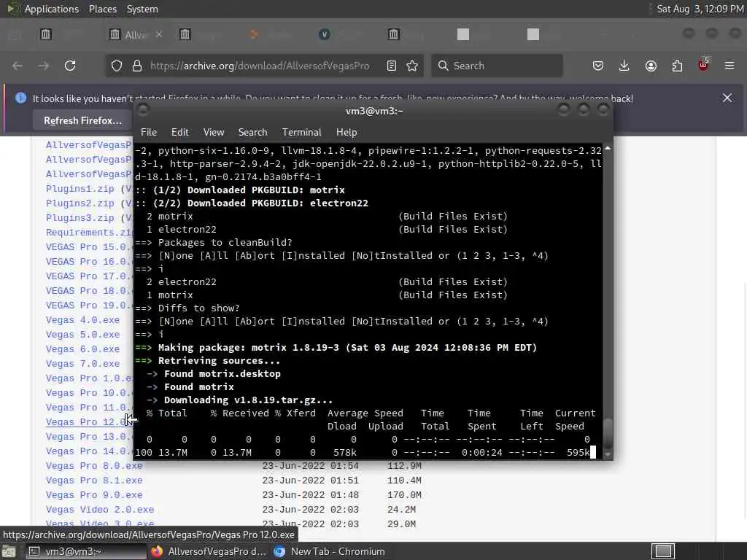Open the Firefox account icon

pos(651,66)
